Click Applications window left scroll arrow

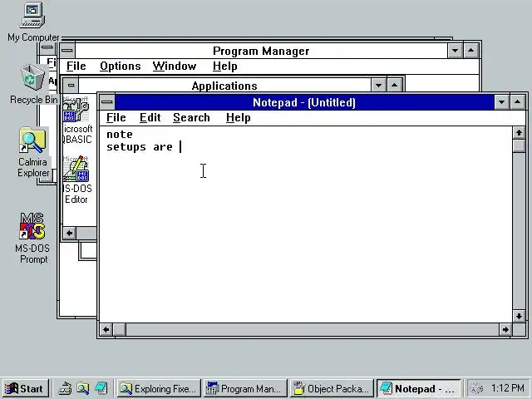[70, 233]
